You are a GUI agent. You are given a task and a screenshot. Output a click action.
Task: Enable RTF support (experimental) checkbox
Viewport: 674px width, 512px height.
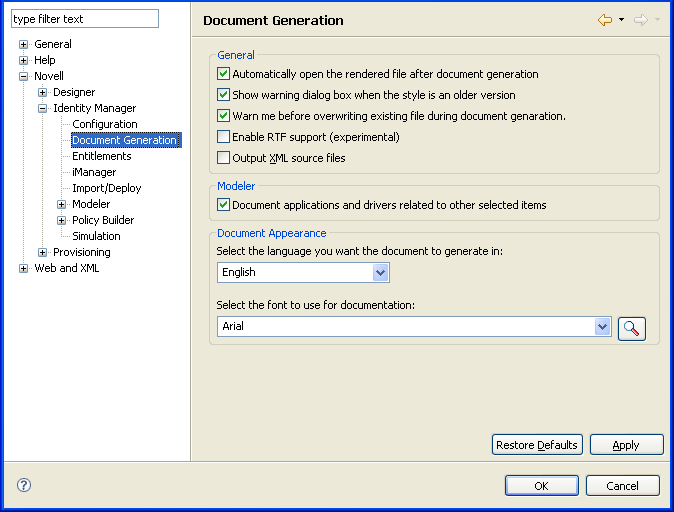coord(223,137)
